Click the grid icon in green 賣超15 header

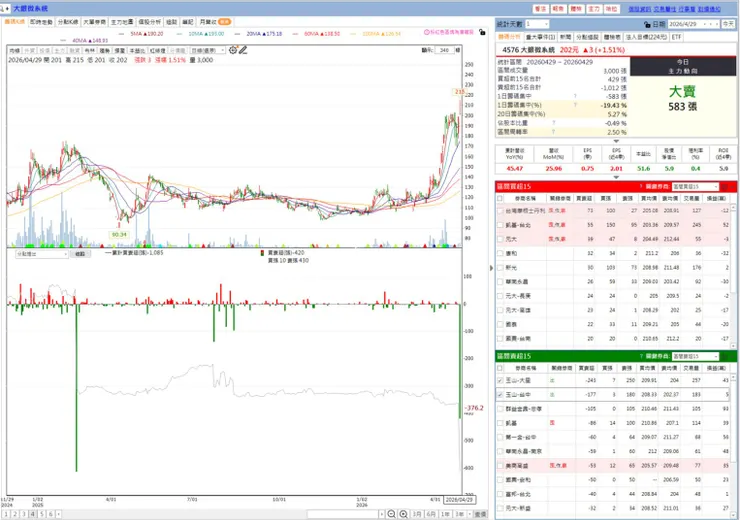click(725, 356)
